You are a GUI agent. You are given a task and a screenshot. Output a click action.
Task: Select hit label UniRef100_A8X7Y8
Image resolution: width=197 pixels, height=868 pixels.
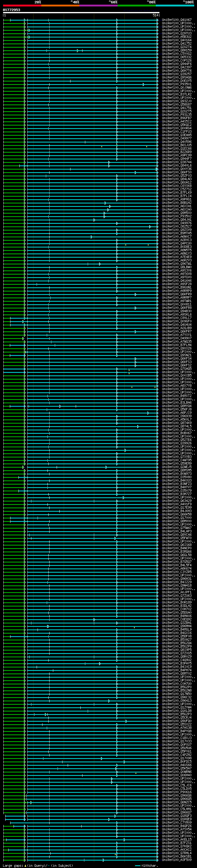(177, 386)
